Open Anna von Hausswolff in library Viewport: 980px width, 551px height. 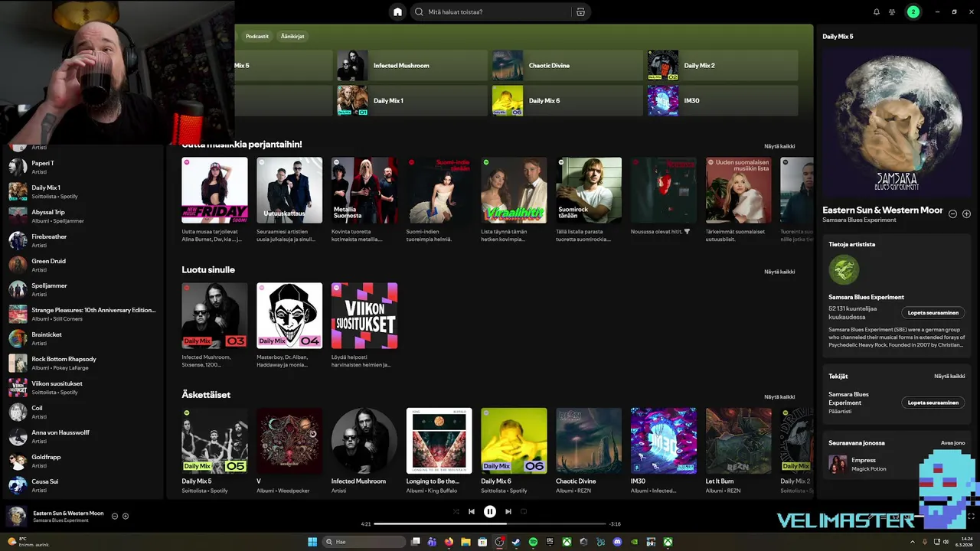[x=83, y=436]
